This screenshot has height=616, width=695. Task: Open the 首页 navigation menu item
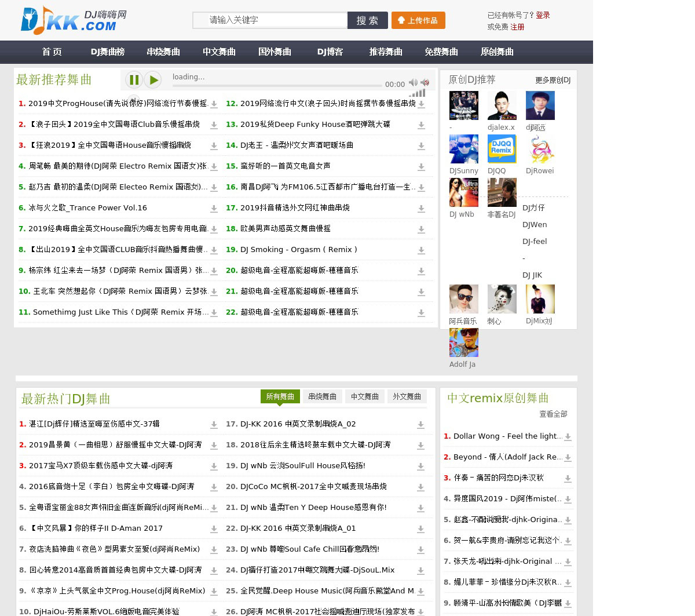click(x=52, y=52)
